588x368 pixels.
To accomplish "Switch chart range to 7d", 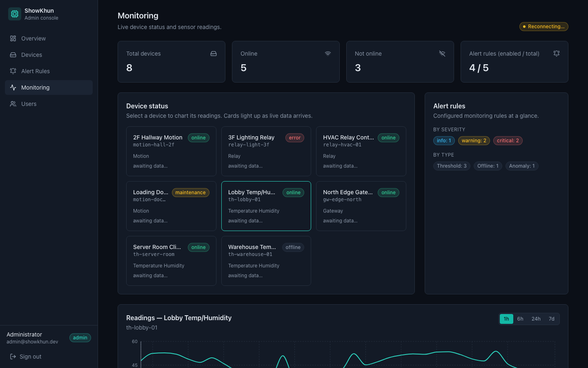I will pyautogui.click(x=552, y=319).
